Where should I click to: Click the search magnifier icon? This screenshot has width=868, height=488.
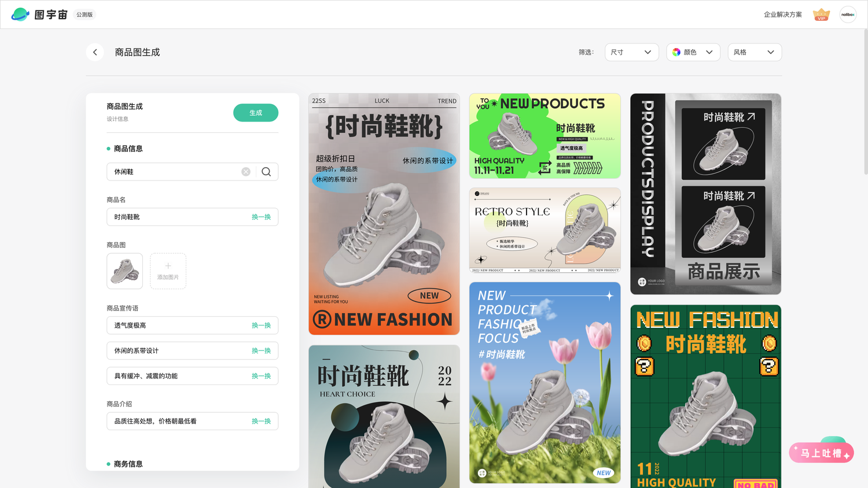[x=266, y=172]
